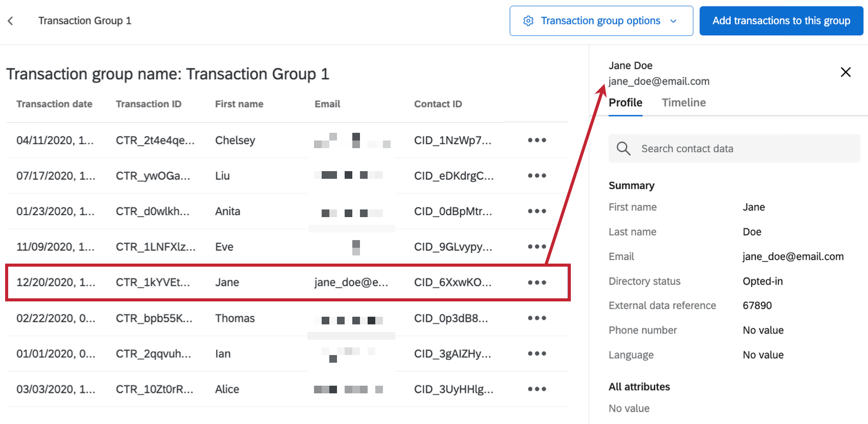Click Add transactions to this group
Screen dimensions: 868x424
click(x=781, y=21)
